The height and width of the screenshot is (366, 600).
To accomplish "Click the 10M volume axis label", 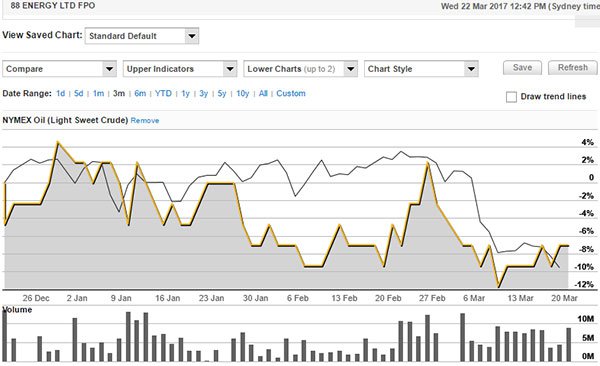I will click(x=586, y=319).
